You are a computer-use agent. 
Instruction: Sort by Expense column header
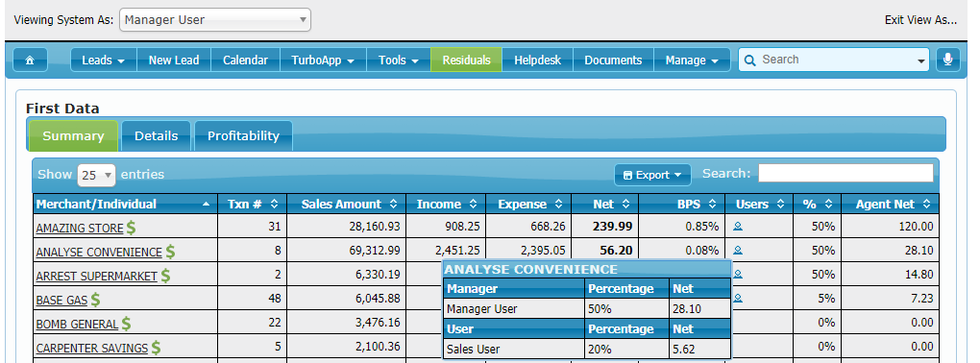[528, 204]
